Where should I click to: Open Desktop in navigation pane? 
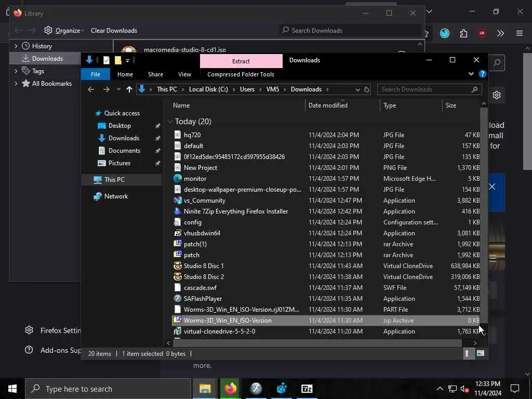(x=119, y=126)
